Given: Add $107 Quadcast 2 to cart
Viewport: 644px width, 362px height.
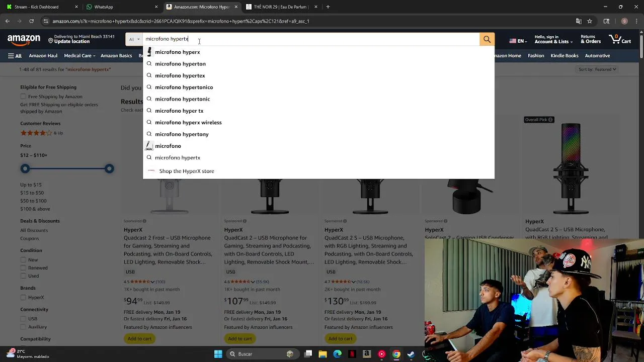Looking at the screenshot, I should click(x=240, y=339).
